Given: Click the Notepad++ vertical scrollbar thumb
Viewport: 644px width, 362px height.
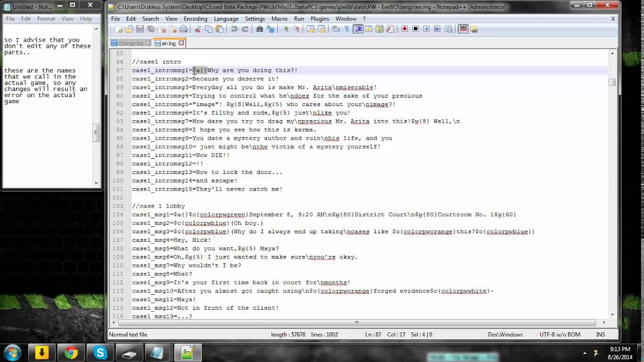Looking at the screenshot, I should [x=612, y=82].
